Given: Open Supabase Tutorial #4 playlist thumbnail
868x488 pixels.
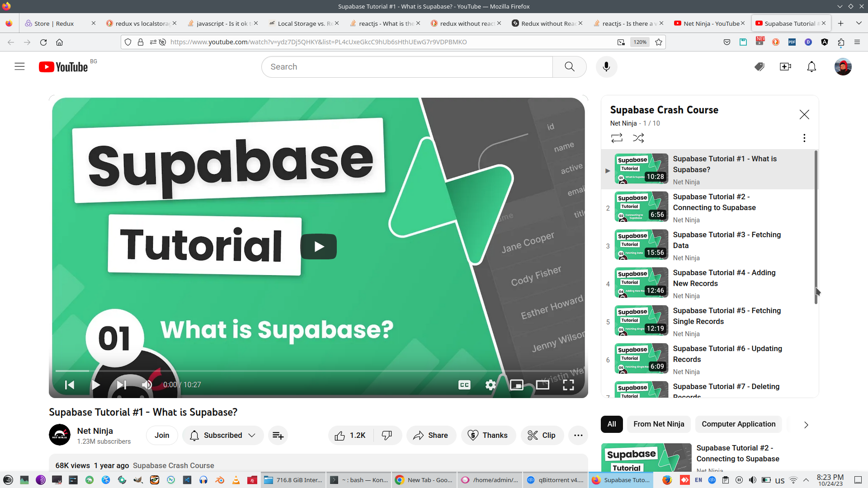Looking at the screenshot, I should (642, 283).
